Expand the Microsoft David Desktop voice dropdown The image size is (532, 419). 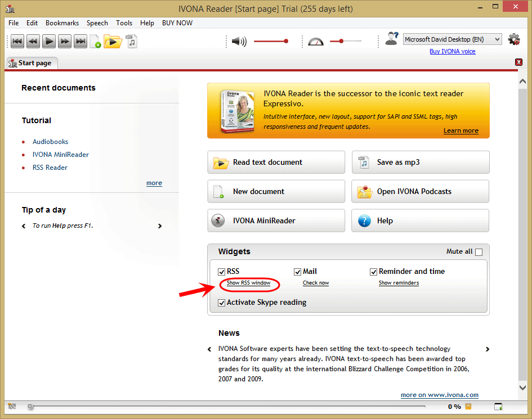click(x=452, y=39)
